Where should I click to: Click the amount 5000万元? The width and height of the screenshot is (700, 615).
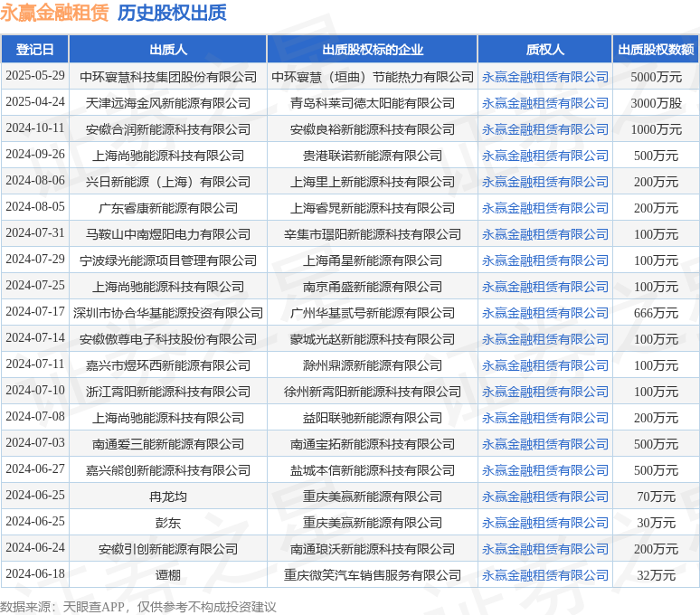click(x=656, y=77)
